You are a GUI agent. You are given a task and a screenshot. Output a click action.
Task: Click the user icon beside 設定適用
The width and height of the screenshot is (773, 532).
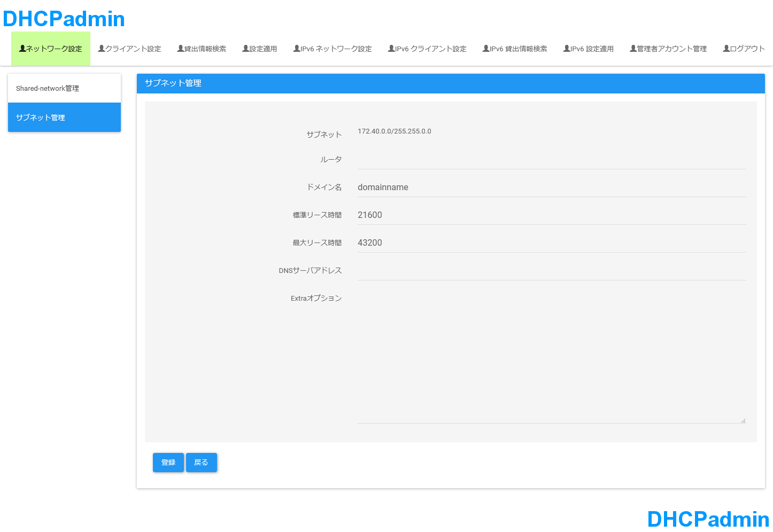pyautogui.click(x=246, y=49)
